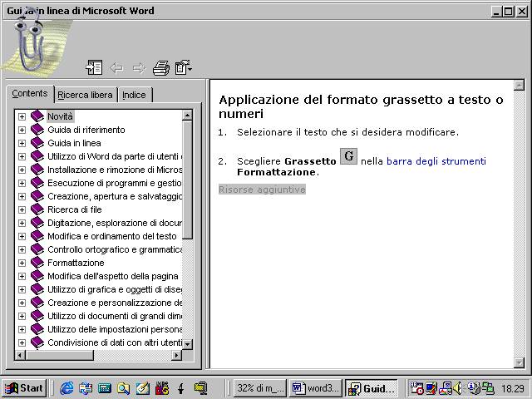Select Creazione, apertura e salvataggio entry
Image resolution: width=532 pixels, height=399 pixels.
115,196
